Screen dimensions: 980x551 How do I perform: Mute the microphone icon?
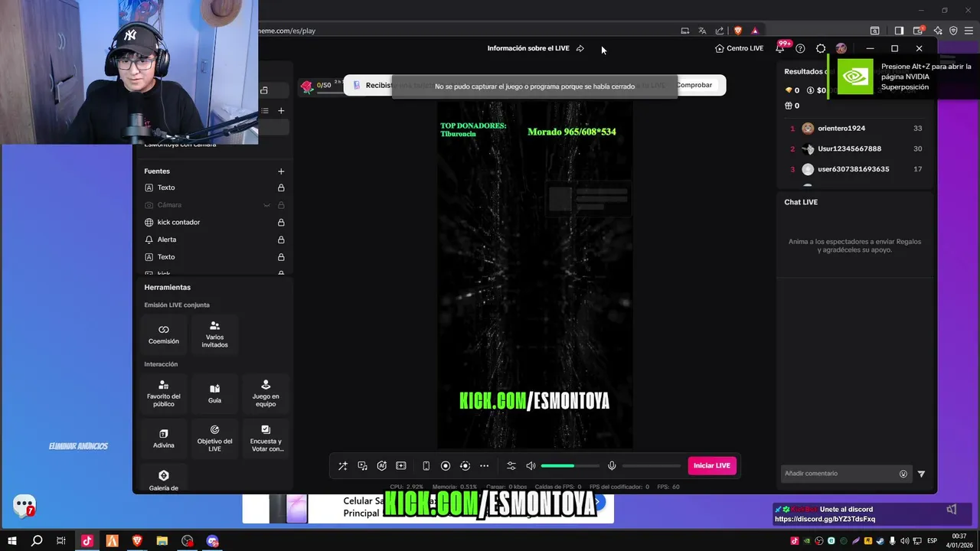click(x=612, y=465)
